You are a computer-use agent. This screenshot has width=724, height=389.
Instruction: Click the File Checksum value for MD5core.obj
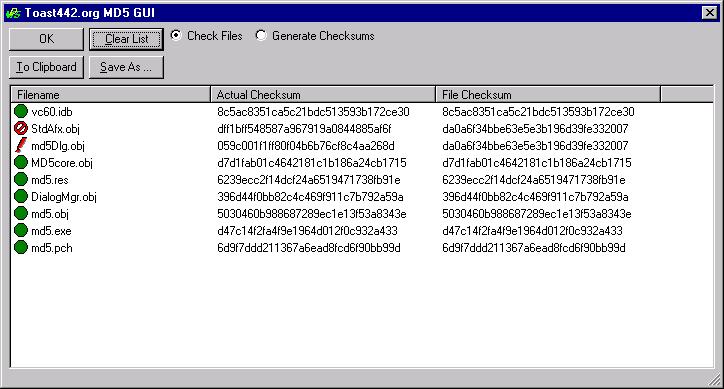click(537, 163)
